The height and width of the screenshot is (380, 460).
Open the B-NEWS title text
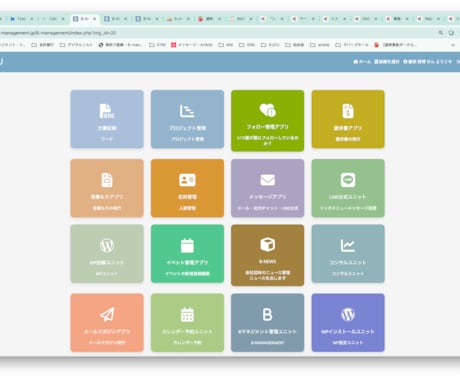coord(267,262)
